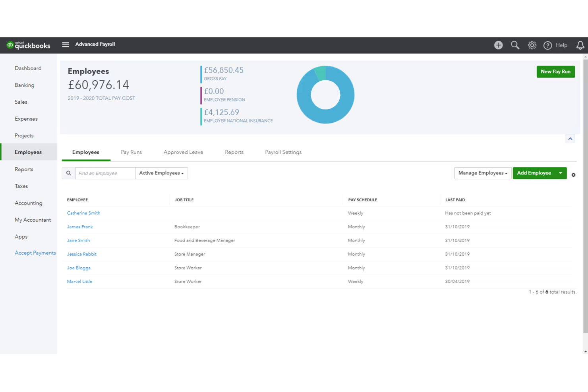This screenshot has width=588, height=392.
Task: Go to Accounting in sidebar
Action: coord(29,203)
